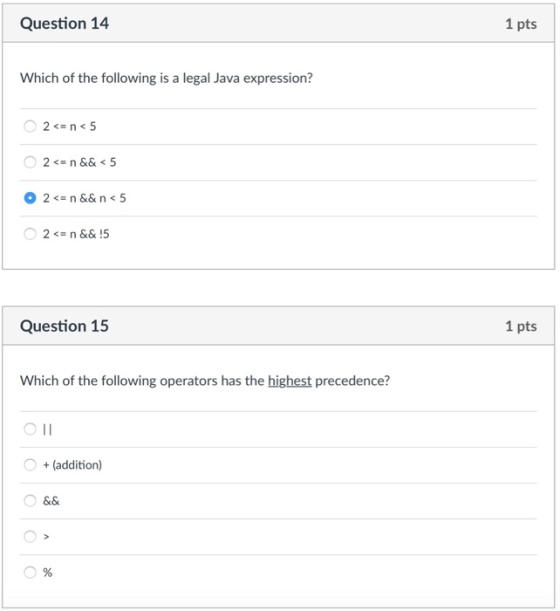
Task: Choose the && operator radio option
Action: tap(30, 501)
